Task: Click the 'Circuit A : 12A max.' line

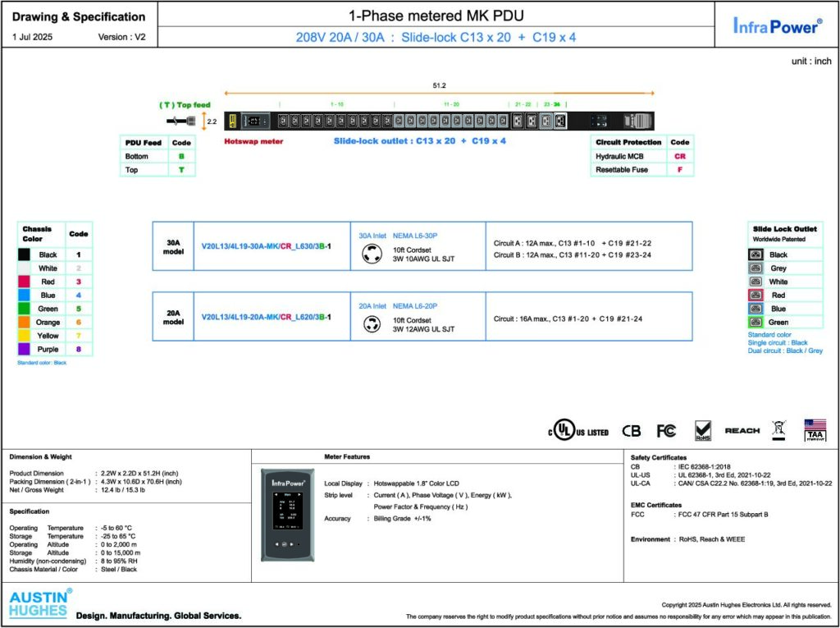Action: click(x=572, y=243)
